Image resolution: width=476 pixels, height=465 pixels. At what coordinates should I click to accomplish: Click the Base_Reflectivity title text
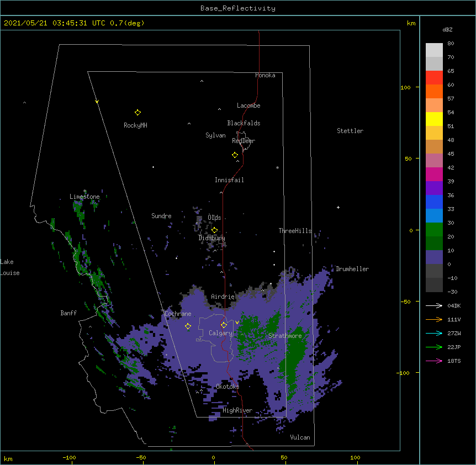pos(238,8)
